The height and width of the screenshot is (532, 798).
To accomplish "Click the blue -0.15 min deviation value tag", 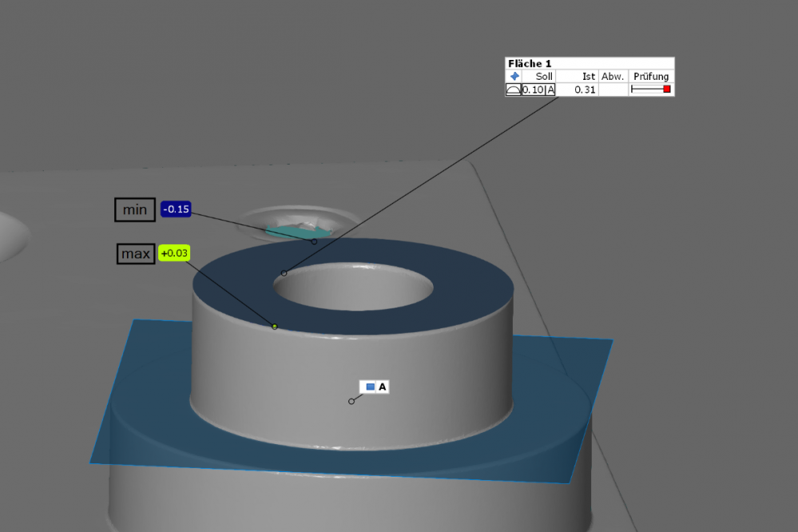I will tap(175, 209).
